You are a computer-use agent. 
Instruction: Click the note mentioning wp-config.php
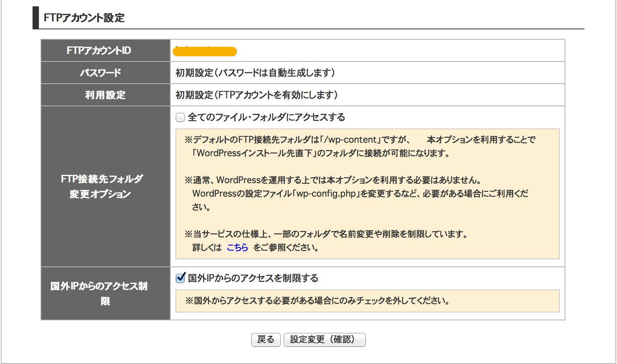(356, 193)
